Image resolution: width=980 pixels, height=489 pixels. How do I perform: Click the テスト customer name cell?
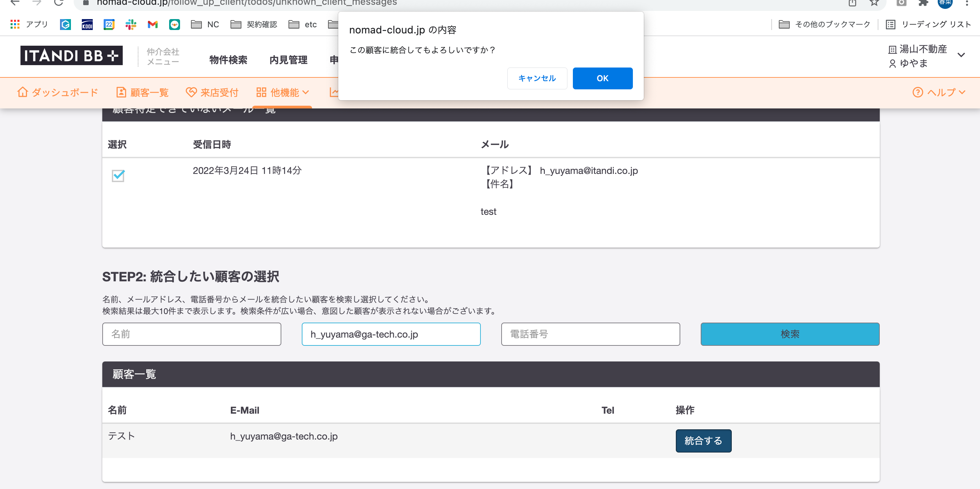tap(121, 436)
